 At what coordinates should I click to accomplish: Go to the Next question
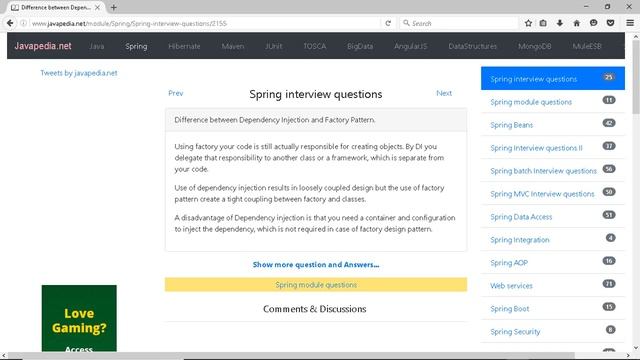point(444,93)
